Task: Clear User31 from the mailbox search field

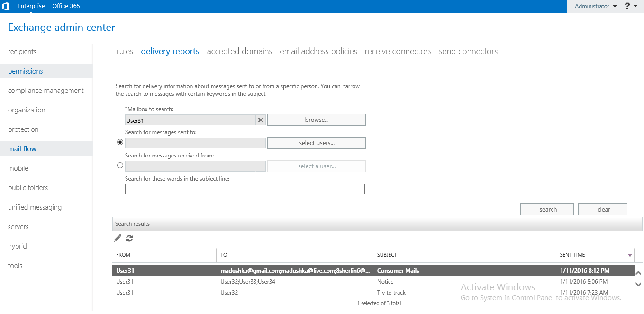Action: [260, 120]
